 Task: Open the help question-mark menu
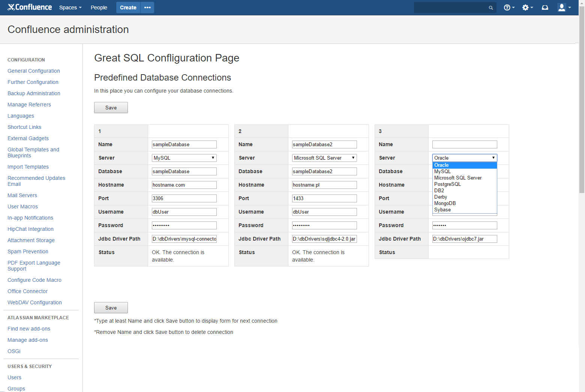tap(509, 7)
